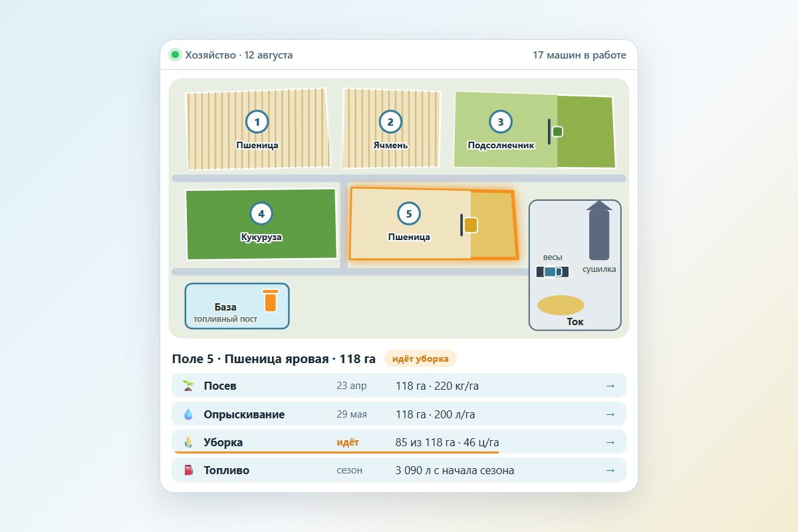Click the идёт уборка status badge

(x=420, y=359)
